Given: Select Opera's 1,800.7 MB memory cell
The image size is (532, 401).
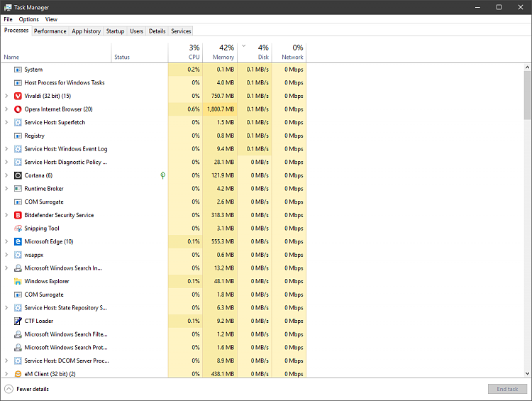Looking at the screenshot, I should 220,109.
